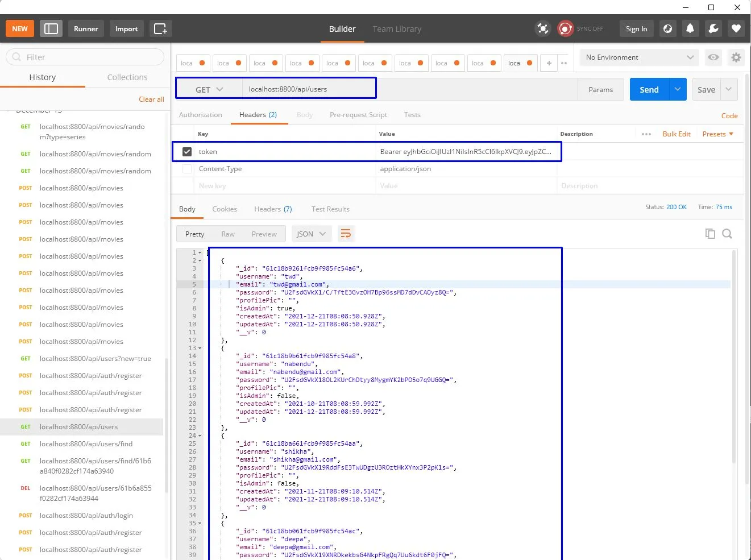751x560 pixels.
Task: Open the Tests tab
Action: point(412,115)
